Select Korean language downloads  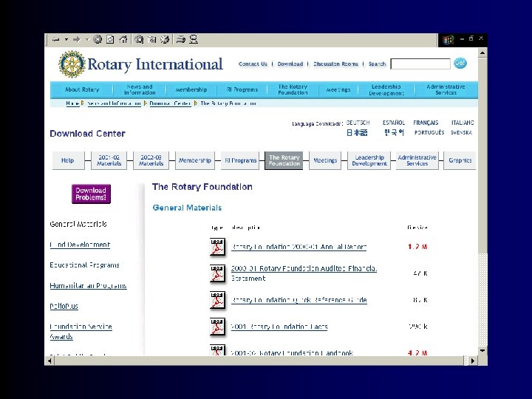coord(394,133)
